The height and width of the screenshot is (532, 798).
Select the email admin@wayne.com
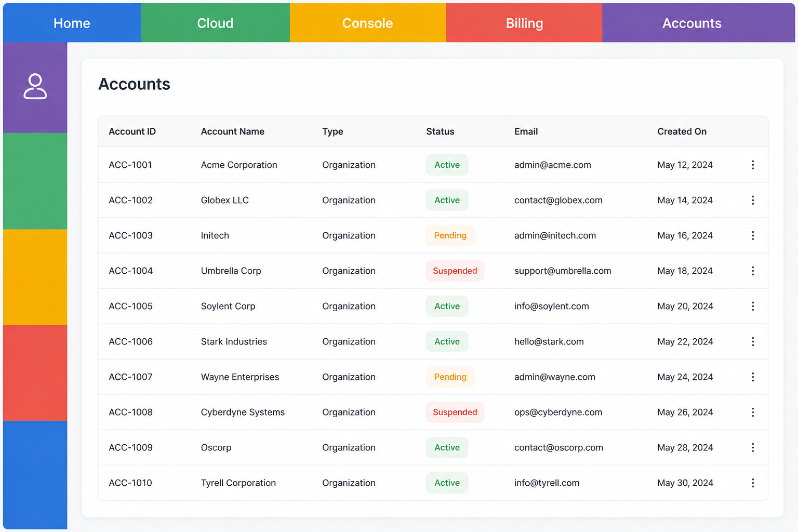click(x=555, y=377)
